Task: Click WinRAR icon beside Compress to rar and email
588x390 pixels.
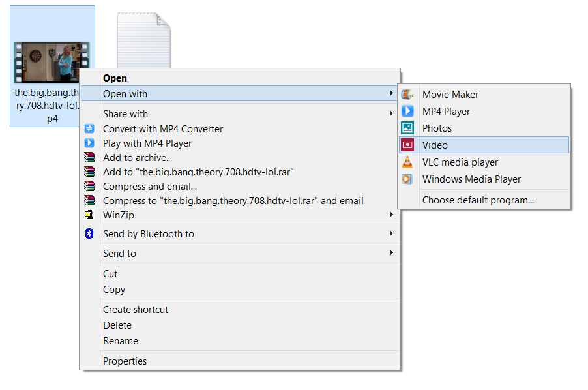Action: click(89, 200)
